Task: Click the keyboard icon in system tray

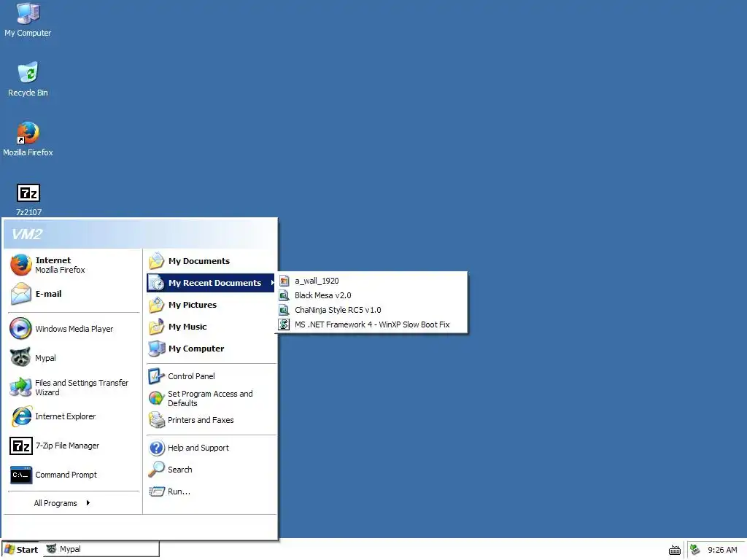Action: (675, 550)
